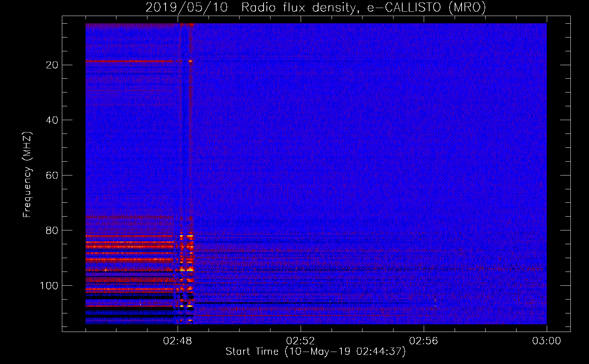The image size is (589, 364).
Task: Click the 'Frequency (MHZ)' y-axis label
Action: 28,175
